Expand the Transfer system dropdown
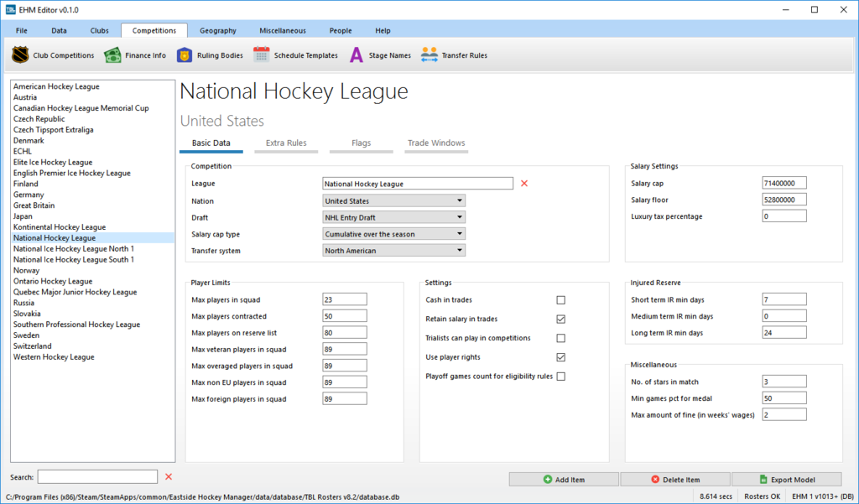Image resolution: width=859 pixels, height=504 pixels. click(x=394, y=251)
